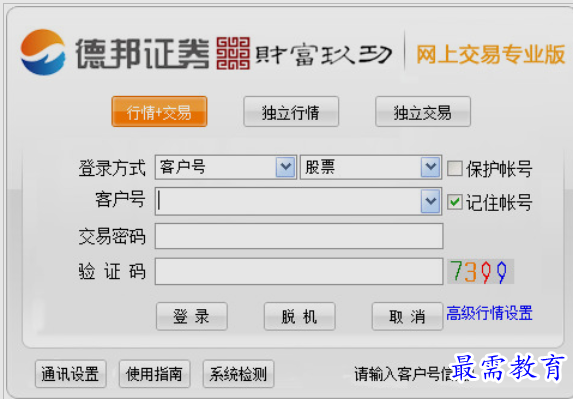Switch to 独立交易 mode
The height and width of the screenshot is (399, 573).
click(423, 112)
